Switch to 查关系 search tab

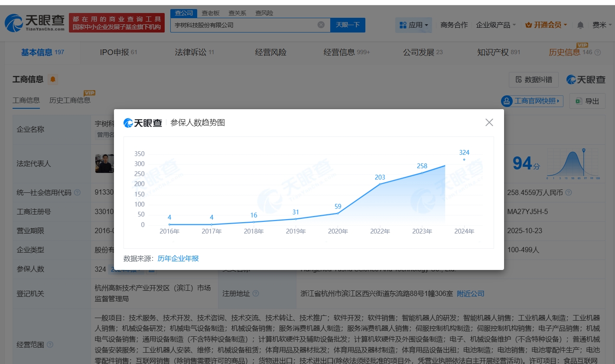click(238, 13)
